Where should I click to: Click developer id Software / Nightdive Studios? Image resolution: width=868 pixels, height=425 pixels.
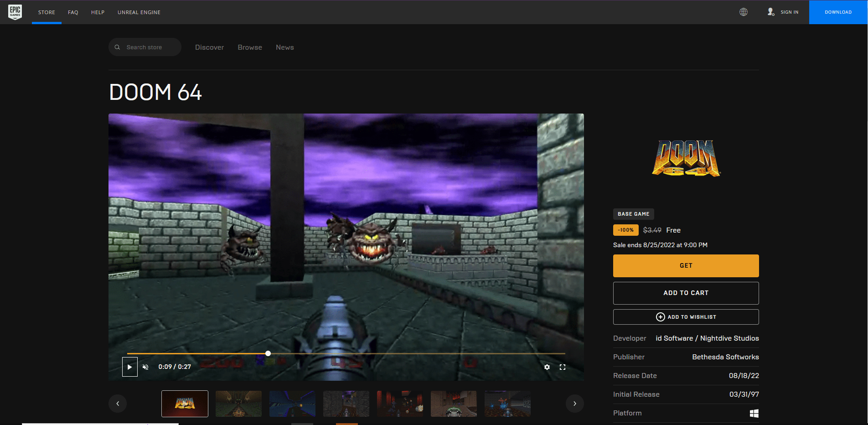pos(708,338)
